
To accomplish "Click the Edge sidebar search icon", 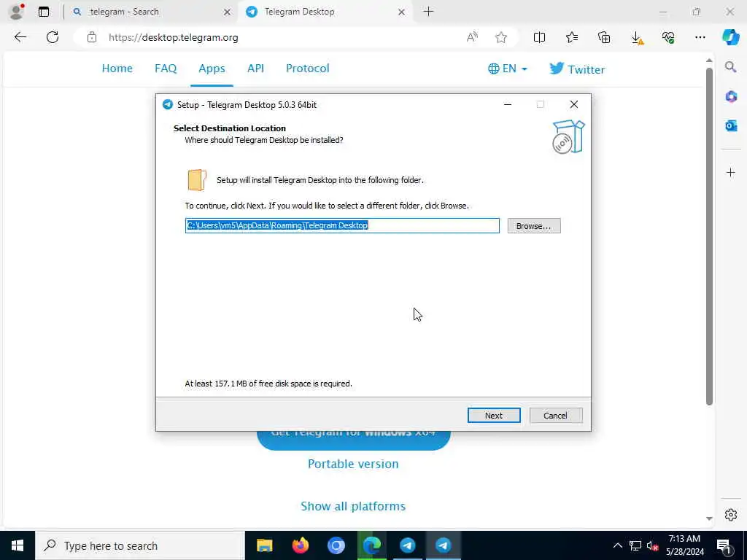I will (x=731, y=67).
